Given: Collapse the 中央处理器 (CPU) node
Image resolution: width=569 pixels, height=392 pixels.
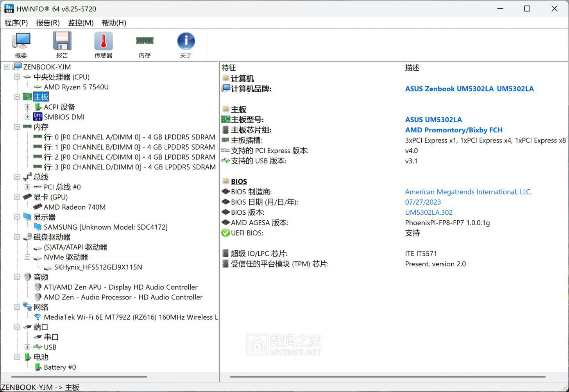Looking at the screenshot, I should [x=17, y=77].
